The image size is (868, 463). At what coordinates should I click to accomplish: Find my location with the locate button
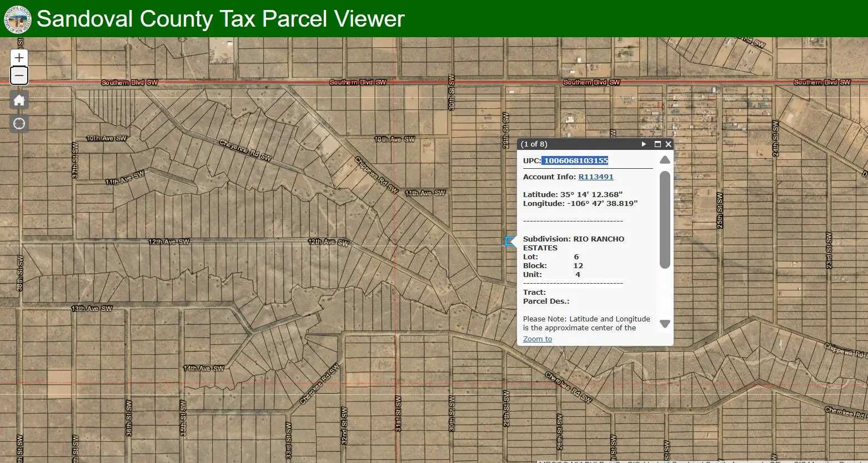(x=19, y=123)
